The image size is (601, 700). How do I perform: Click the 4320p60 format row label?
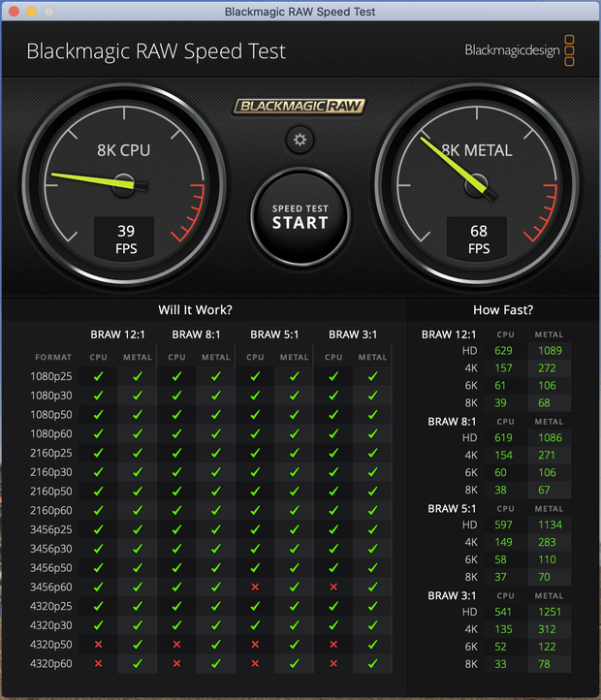pos(51,663)
